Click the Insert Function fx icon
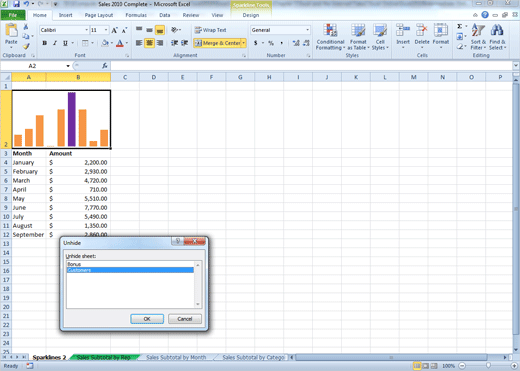The width and height of the screenshot is (520, 371). [x=105, y=66]
